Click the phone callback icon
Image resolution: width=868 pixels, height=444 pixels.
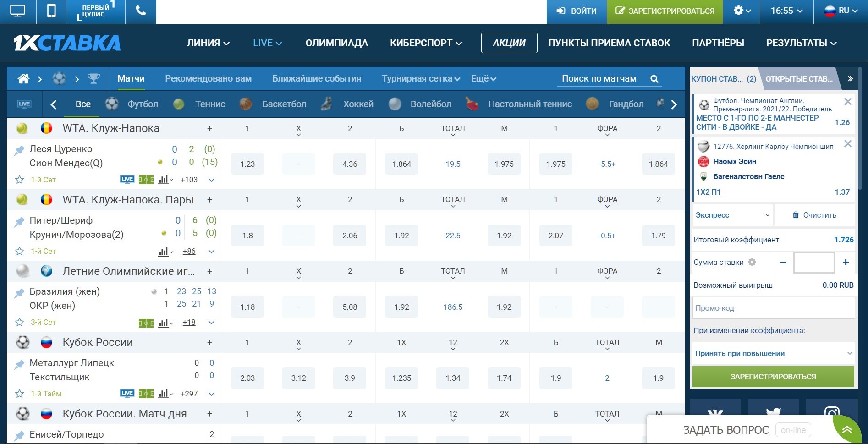(x=141, y=11)
